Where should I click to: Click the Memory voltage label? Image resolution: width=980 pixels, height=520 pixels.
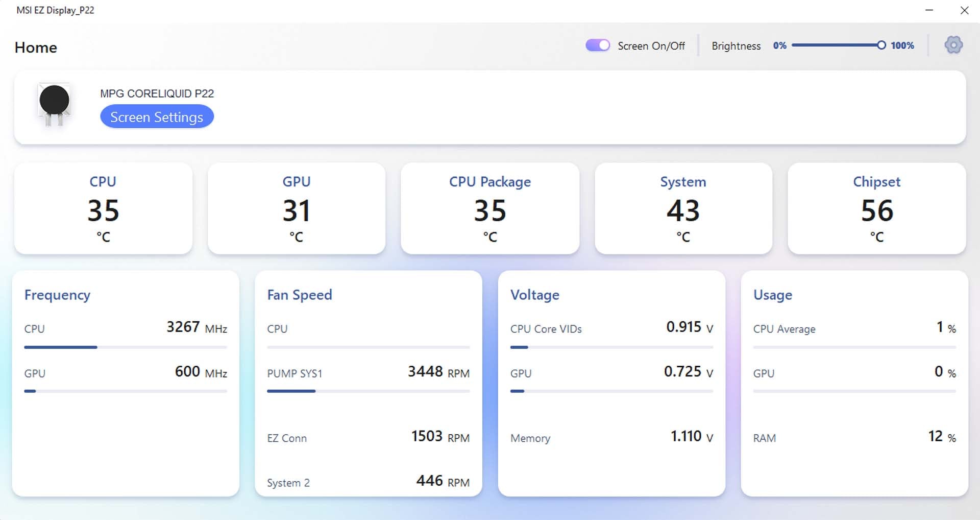(x=530, y=438)
